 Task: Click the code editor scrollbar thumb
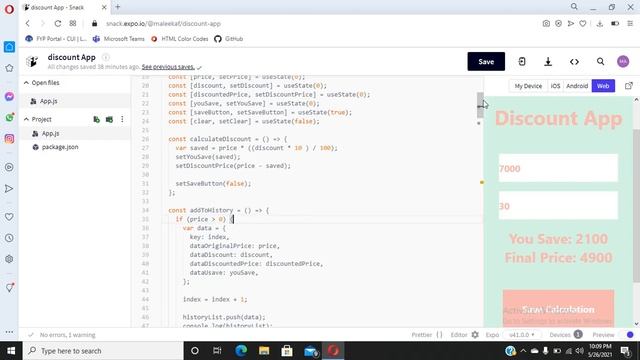coord(480,105)
